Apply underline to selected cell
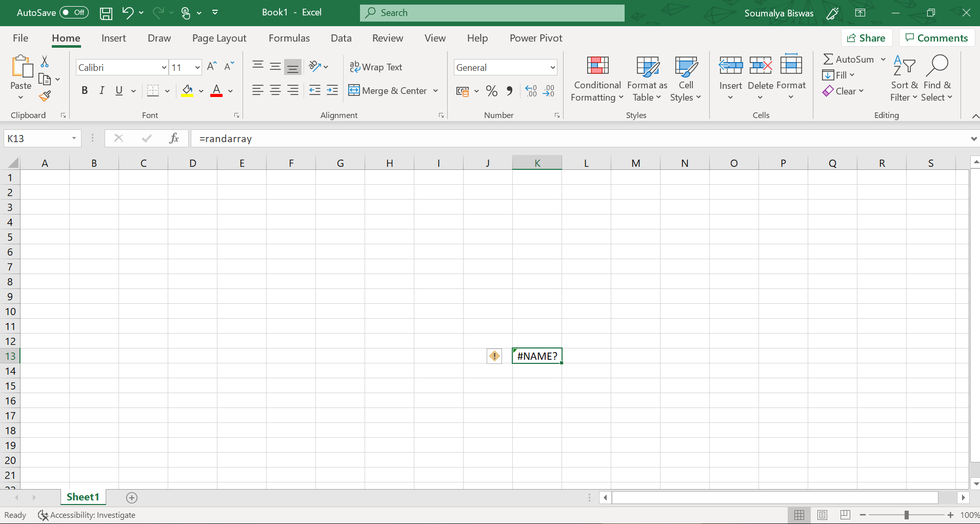Viewport: 980px width, 524px height. pyautogui.click(x=118, y=90)
